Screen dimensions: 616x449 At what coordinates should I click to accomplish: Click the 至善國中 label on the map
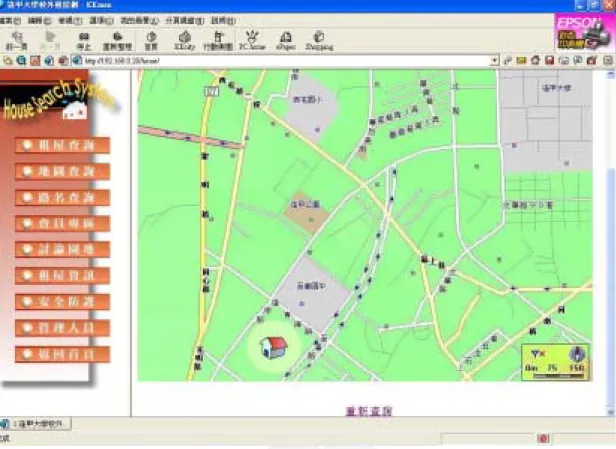311,286
